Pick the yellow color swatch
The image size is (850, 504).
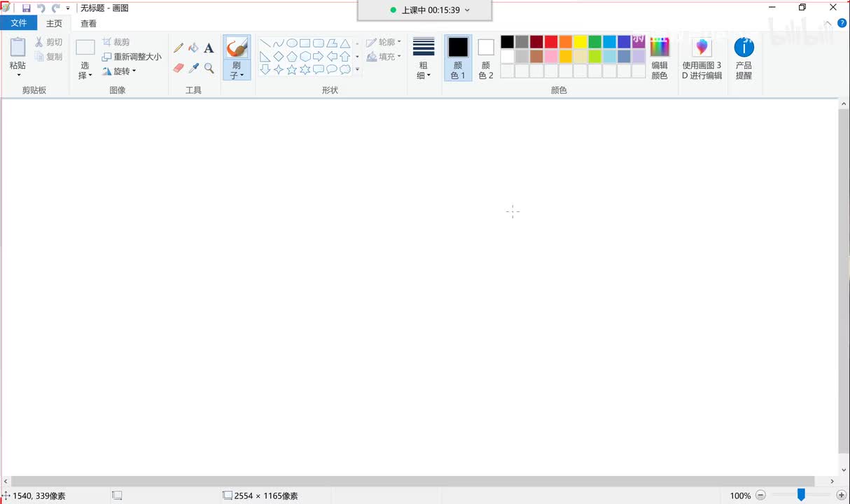[x=580, y=42]
